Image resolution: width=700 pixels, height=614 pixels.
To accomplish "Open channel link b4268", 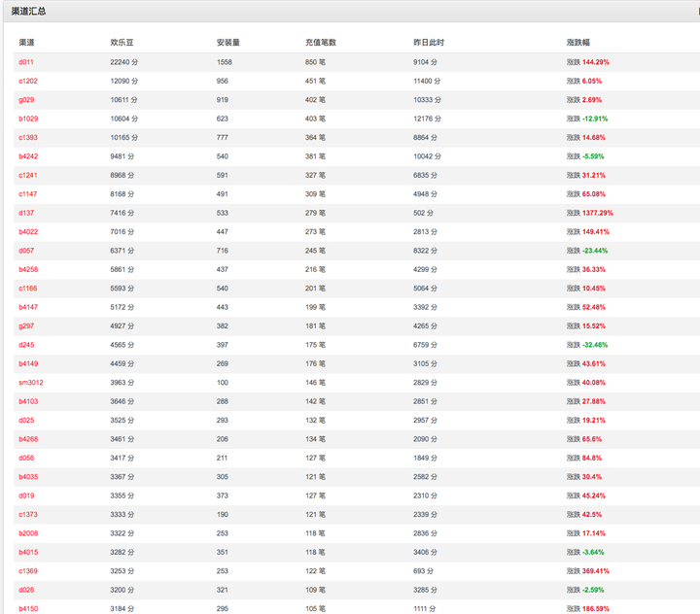I will pos(28,439).
